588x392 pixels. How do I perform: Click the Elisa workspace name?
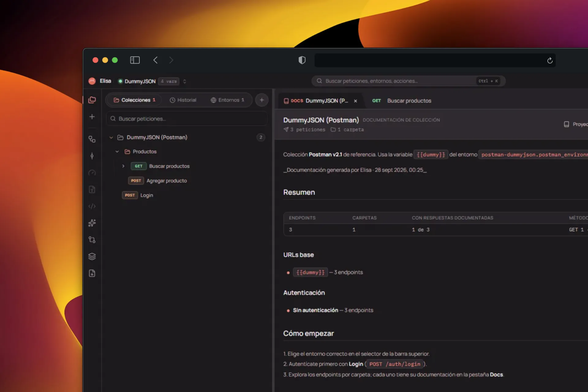coord(105,81)
